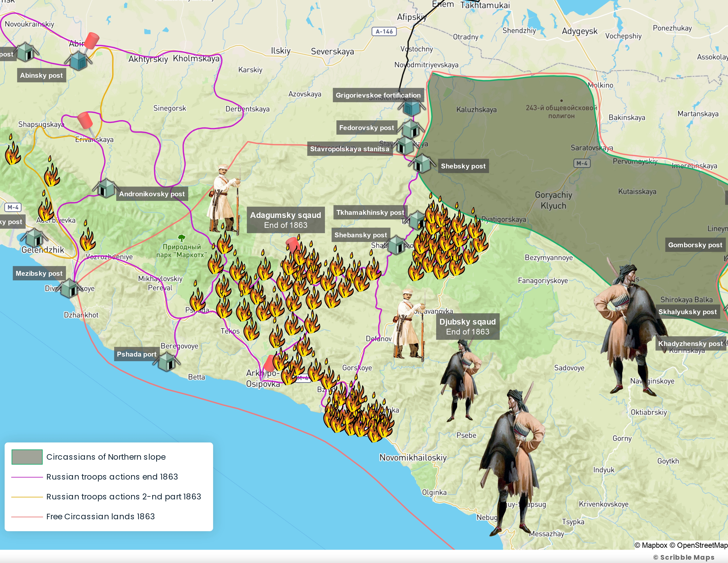Select the Pshada port label
This screenshot has height=563, width=728.
click(x=136, y=354)
